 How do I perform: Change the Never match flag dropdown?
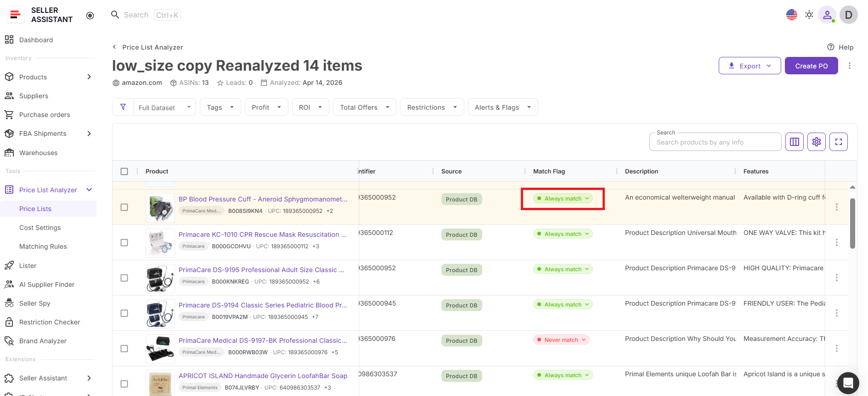coord(561,340)
